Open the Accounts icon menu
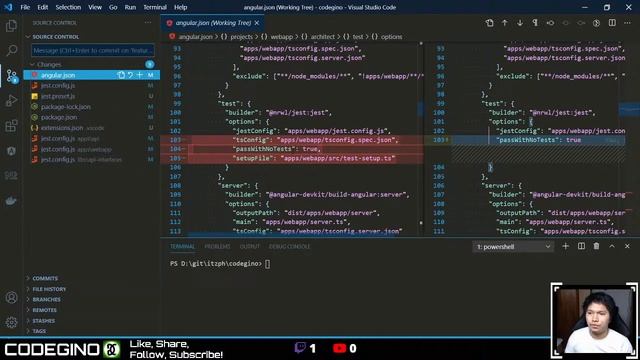This screenshot has width=640, height=360. click(11, 298)
